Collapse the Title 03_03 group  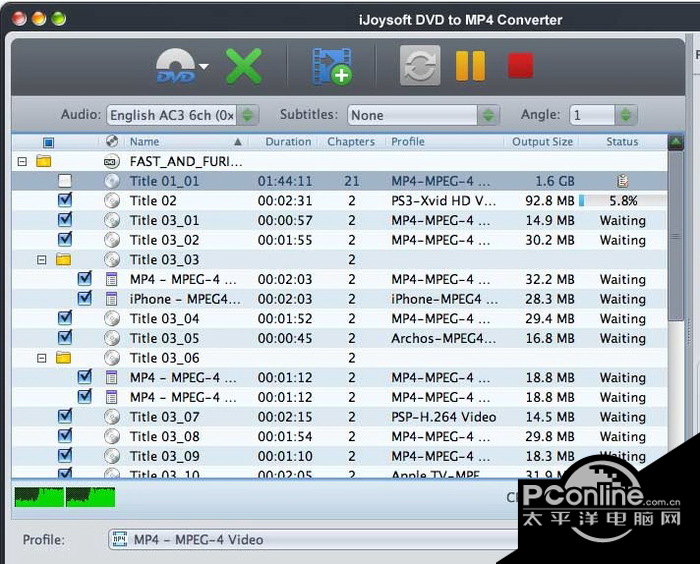click(42, 260)
